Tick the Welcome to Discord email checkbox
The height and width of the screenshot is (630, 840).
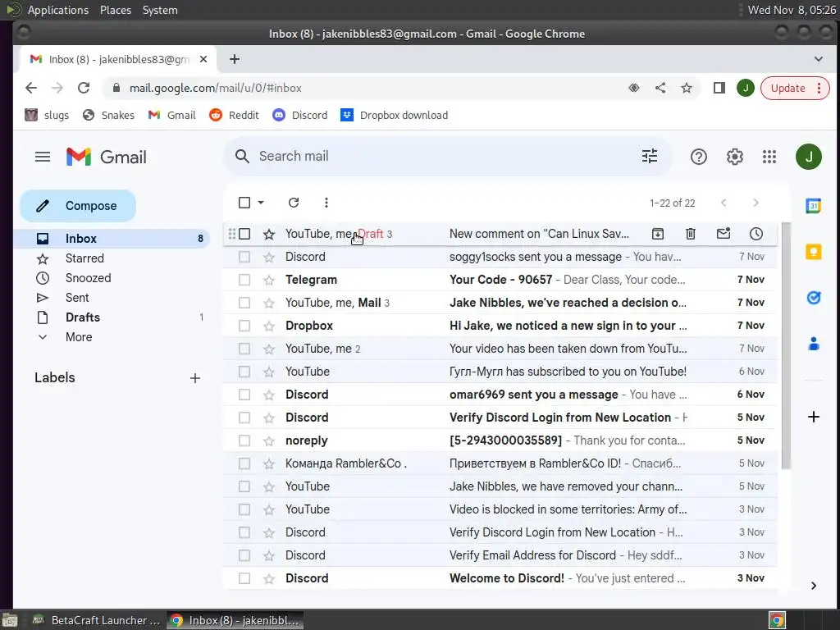pos(244,578)
